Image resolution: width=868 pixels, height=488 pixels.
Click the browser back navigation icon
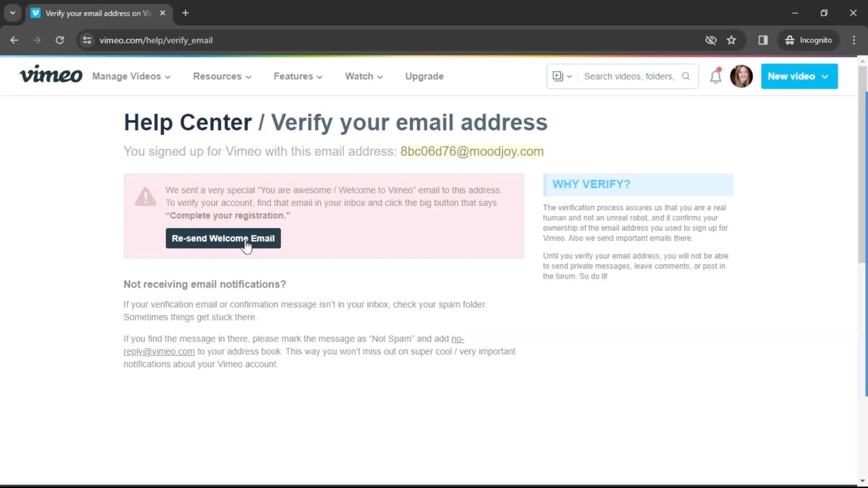tap(14, 40)
